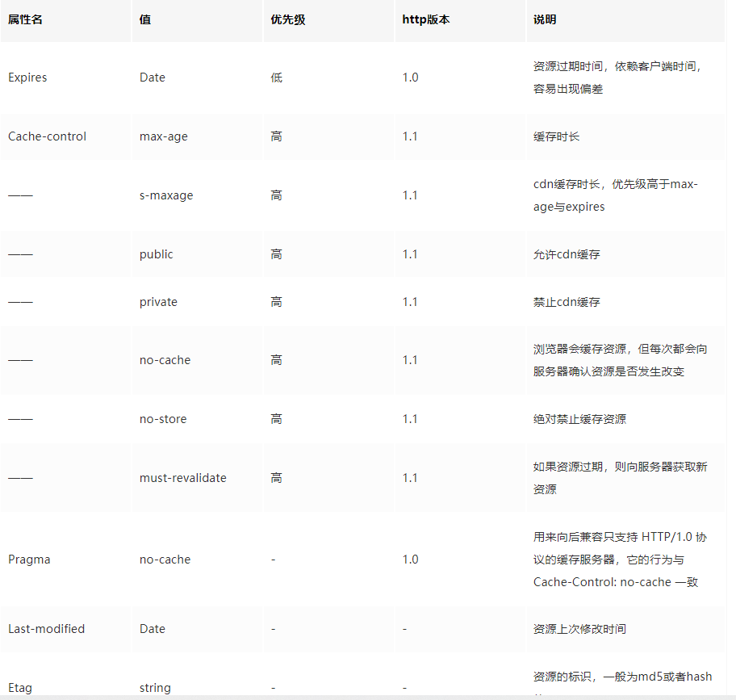Click the must-revalidate value cell

(182, 478)
